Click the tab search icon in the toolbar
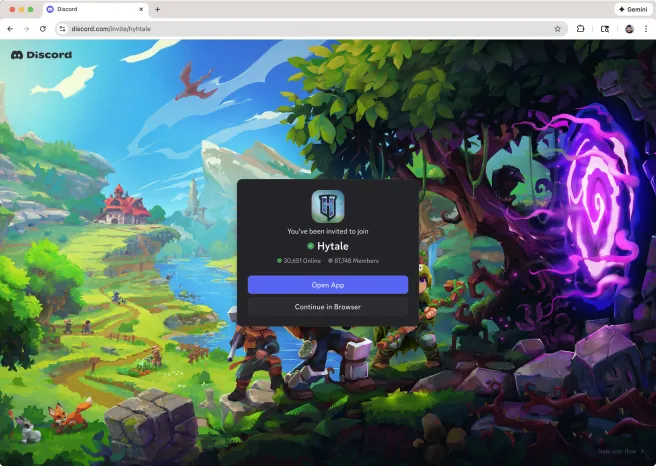Screen dimensions: 656x466 click(605, 29)
